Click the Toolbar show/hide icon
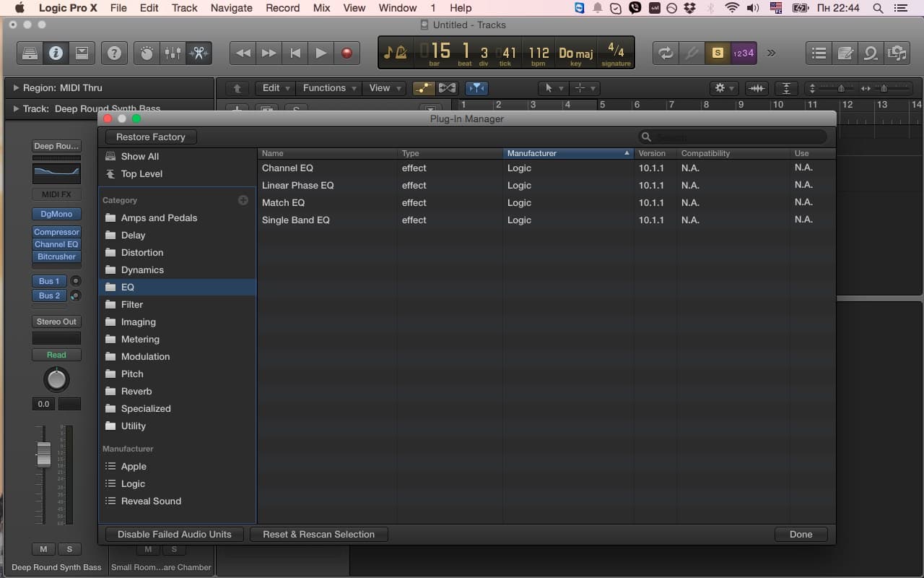This screenshot has height=578, width=924. (82, 53)
